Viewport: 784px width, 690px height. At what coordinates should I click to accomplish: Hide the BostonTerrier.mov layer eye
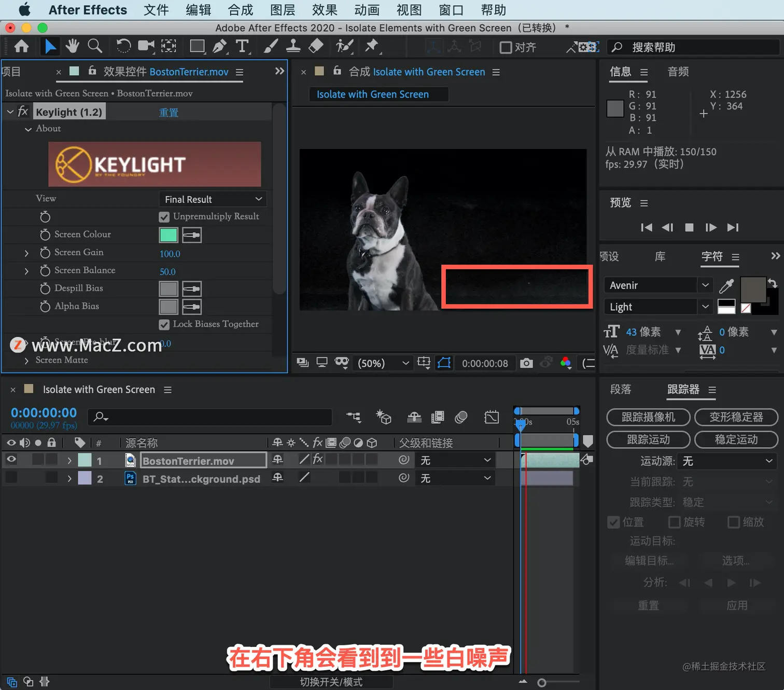[x=11, y=459]
